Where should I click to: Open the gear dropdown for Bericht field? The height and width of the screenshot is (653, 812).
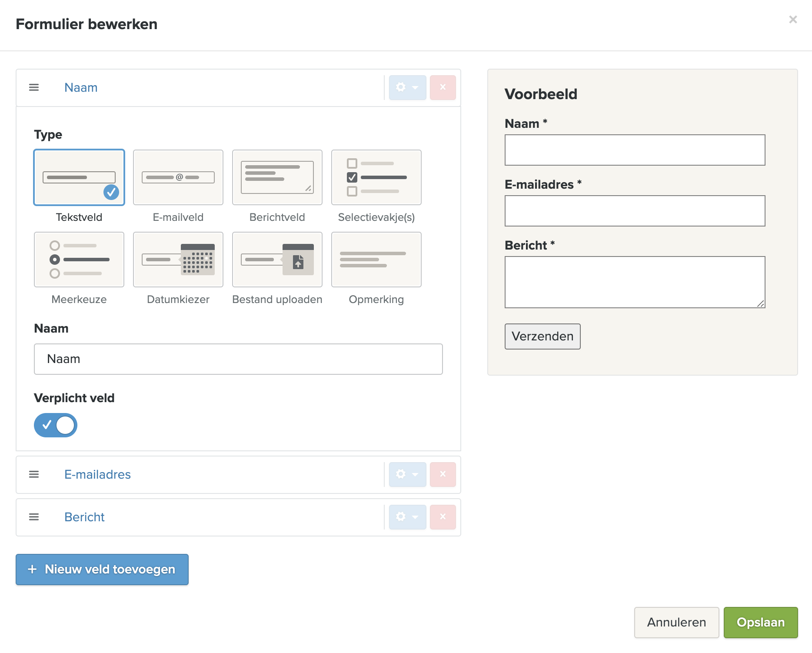[x=407, y=517]
